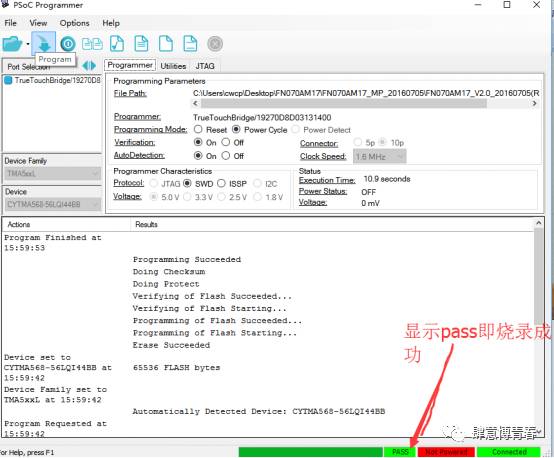Turn Verification Off
554x458 pixels.
point(226,142)
